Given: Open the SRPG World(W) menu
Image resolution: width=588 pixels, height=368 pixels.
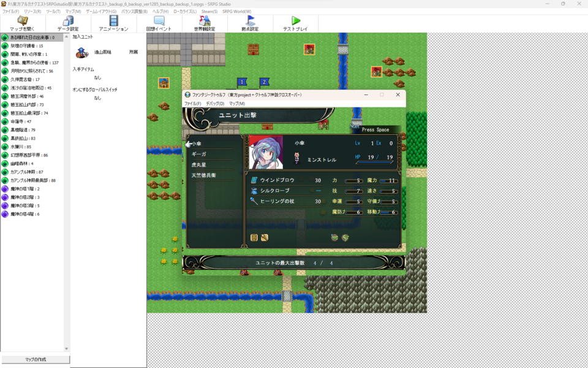Looking at the screenshot, I should pos(237,12).
